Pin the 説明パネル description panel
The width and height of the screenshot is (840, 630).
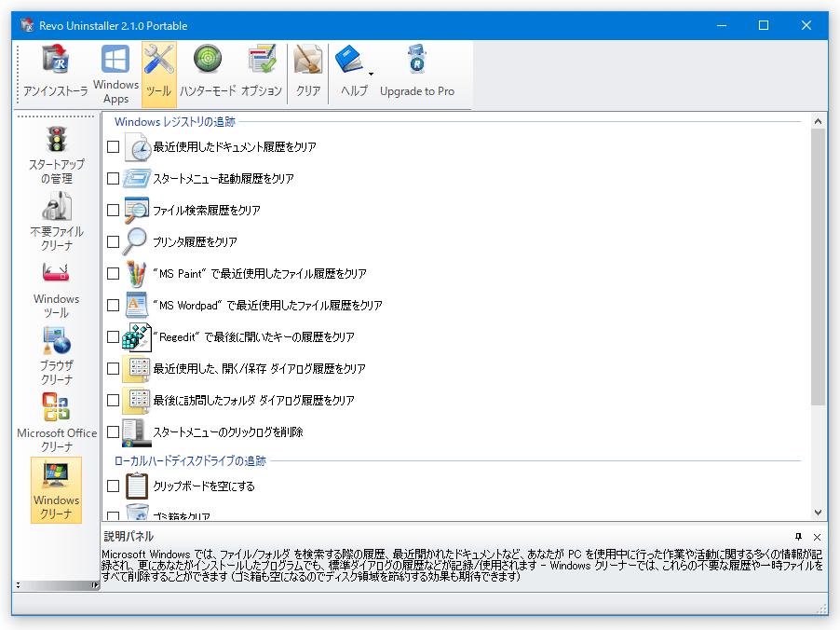(x=799, y=537)
